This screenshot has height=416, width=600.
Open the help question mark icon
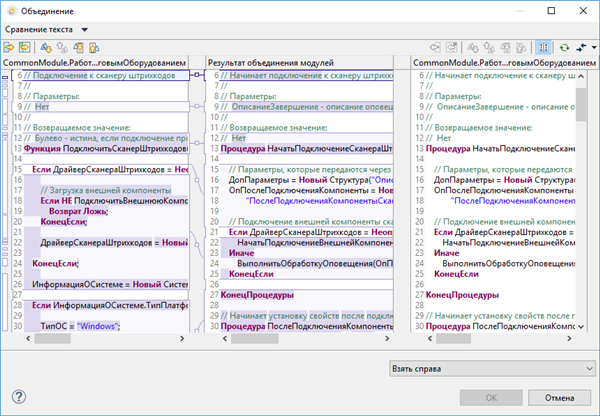point(19,397)
